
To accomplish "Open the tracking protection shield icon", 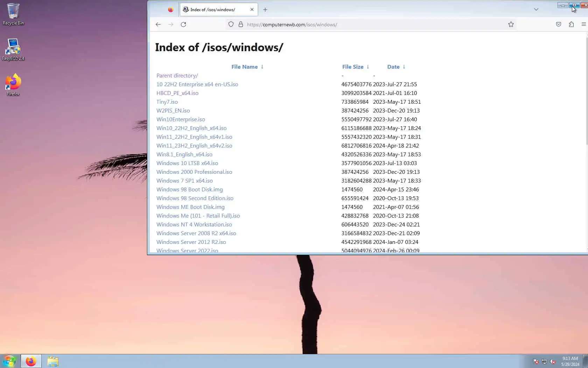I will (x=231, y=25).
